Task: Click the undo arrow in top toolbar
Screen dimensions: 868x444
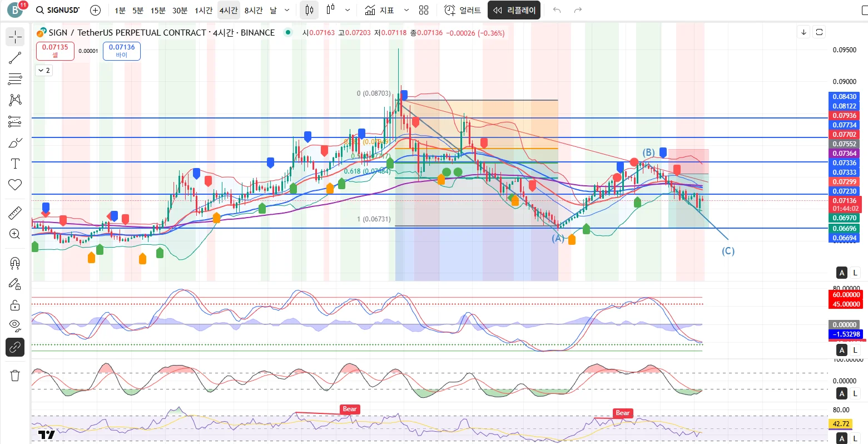Action: (x=557, y=10)
